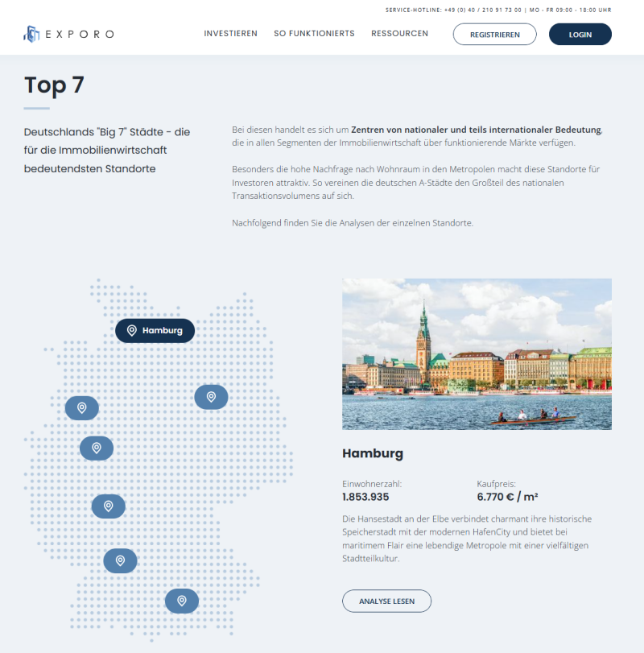
Task: Open the Ressourcen menu
Action: pos(399,33)
